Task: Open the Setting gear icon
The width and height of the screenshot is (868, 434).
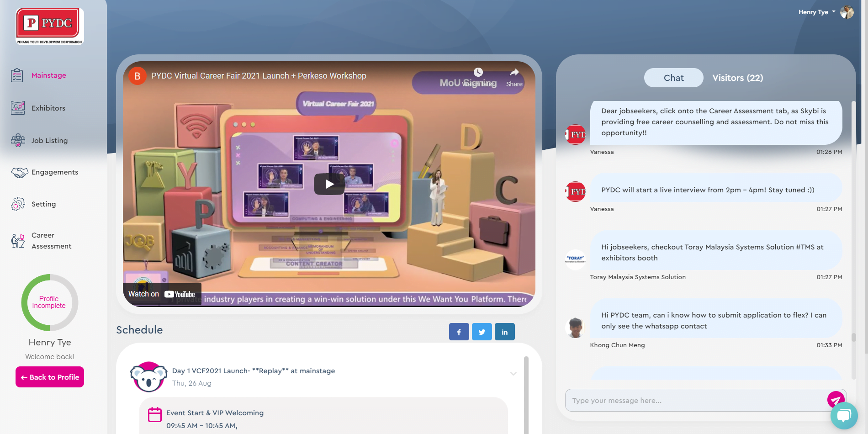Action: pos(18,204)
